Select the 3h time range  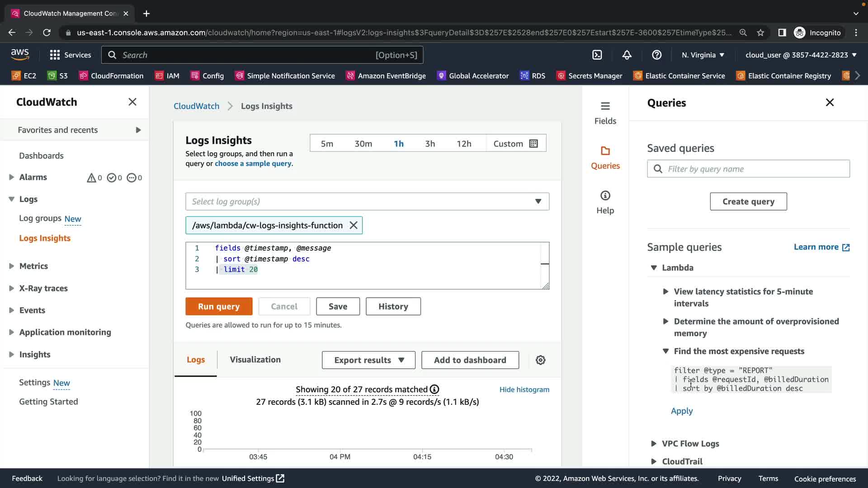(429, 144)
